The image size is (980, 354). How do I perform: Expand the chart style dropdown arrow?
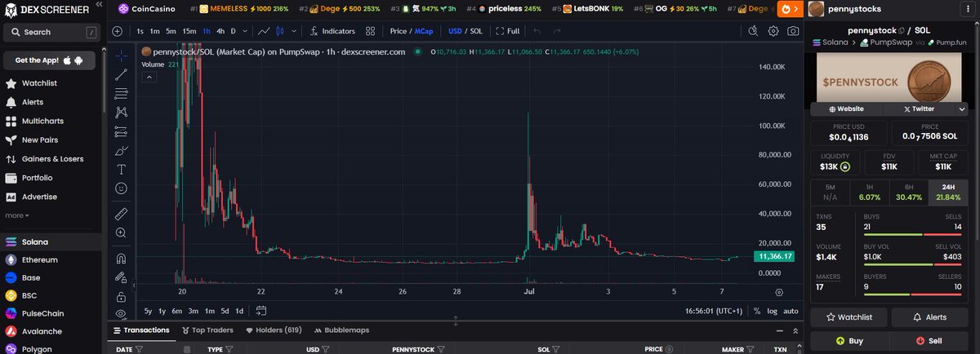[294, 31]
